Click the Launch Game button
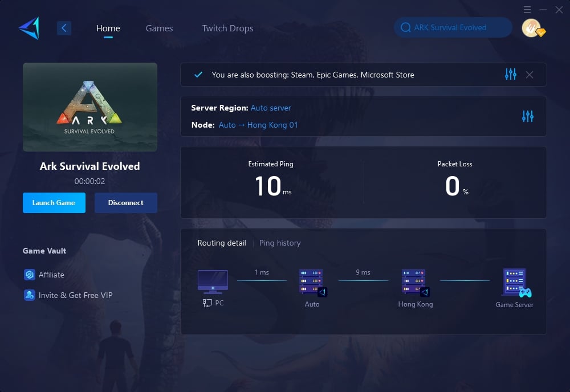 pos(54,203)
